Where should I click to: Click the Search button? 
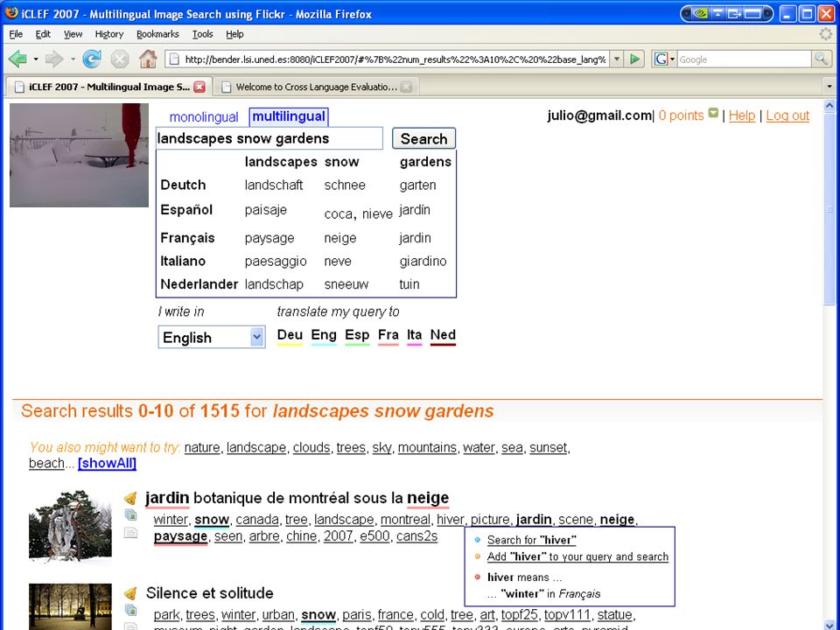click(x=423, y=139)
